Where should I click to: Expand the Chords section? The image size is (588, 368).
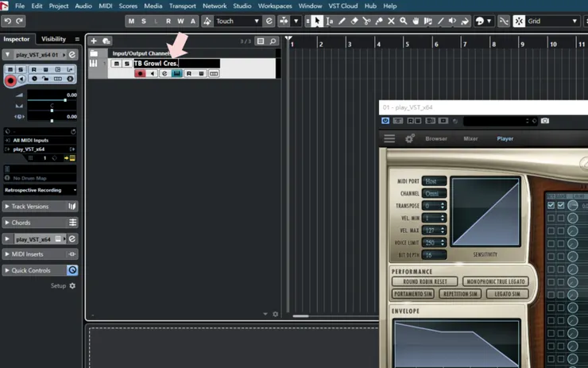[x=7, y=223]
